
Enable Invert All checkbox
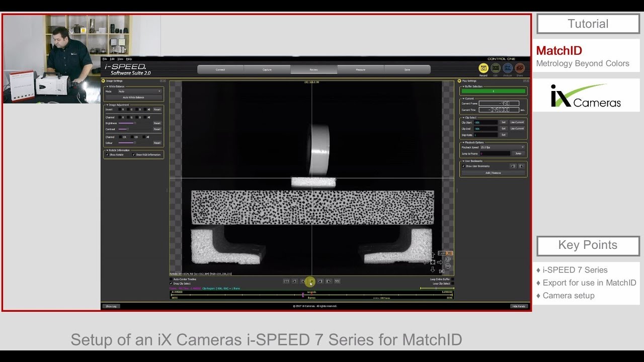click(x=145, y=109)
